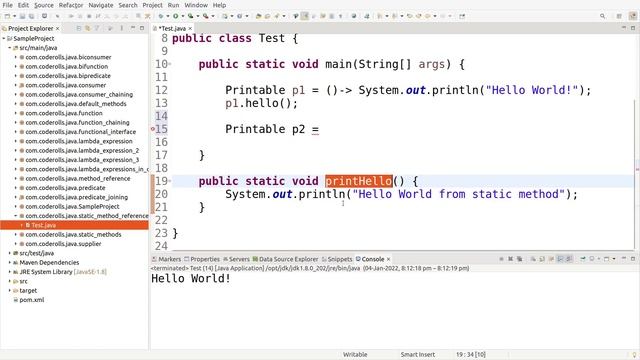Open the New file dropdown arrow
640x360 pixels.
[14, 16]
